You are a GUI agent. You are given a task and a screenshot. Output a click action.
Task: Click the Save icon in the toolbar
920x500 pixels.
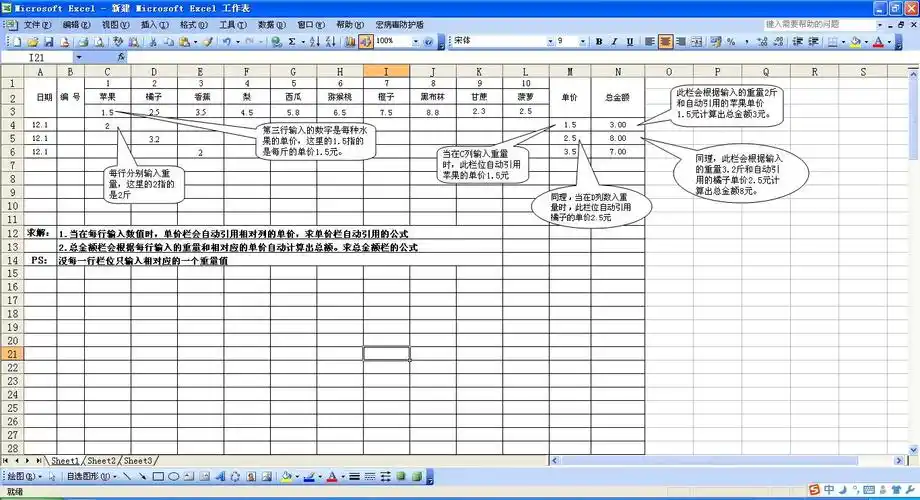[x=47, y=42]
